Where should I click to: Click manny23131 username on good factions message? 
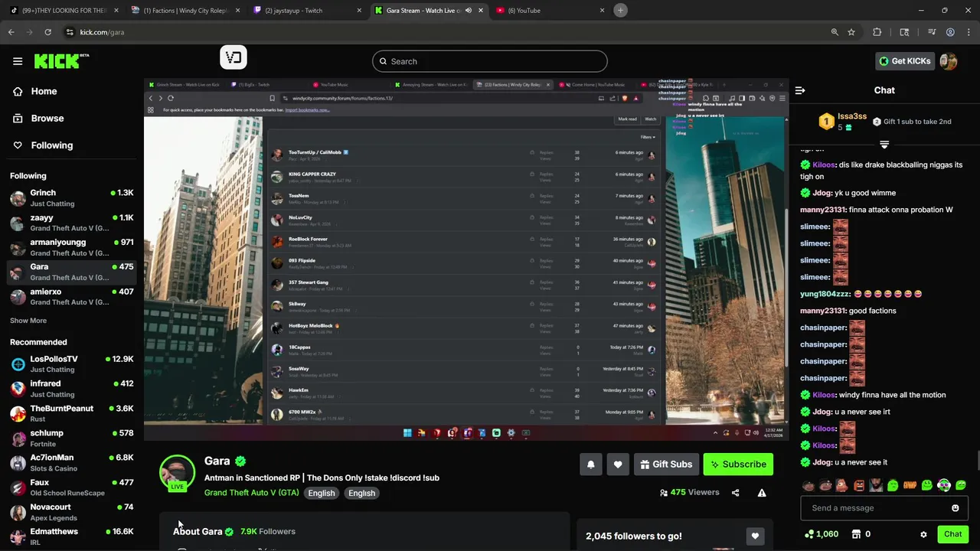(823, 311)
